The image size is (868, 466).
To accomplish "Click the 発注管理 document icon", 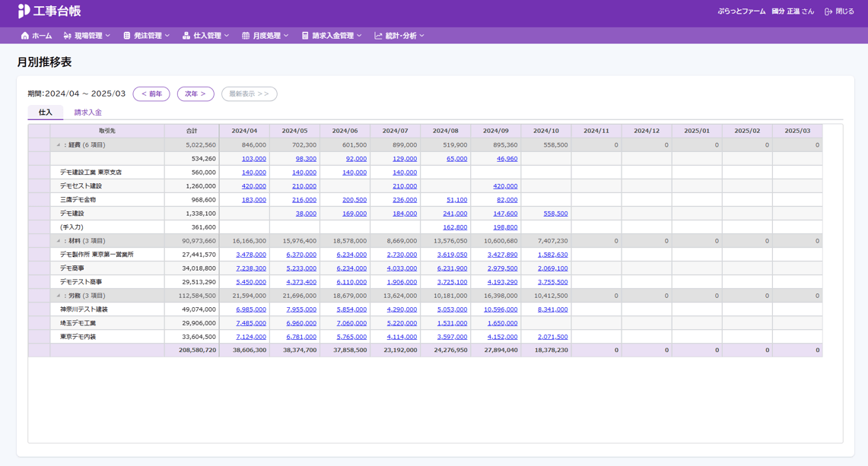I will [127, 36].
